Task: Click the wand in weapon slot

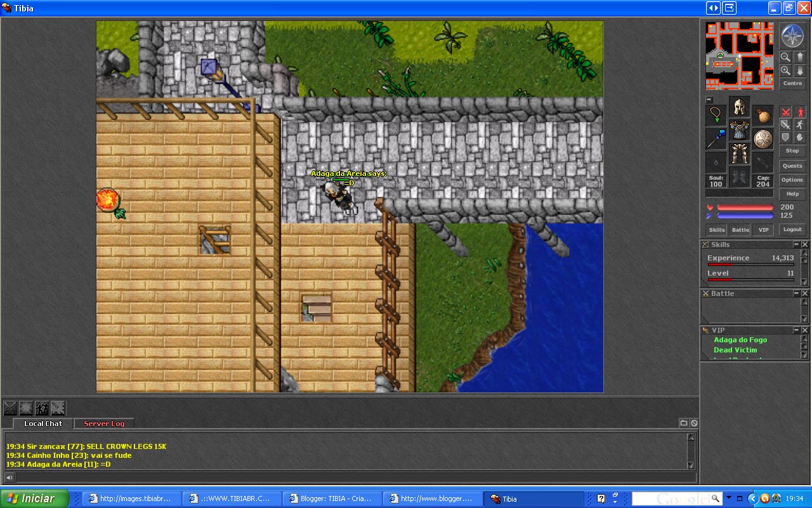Action: click(716, 139)
